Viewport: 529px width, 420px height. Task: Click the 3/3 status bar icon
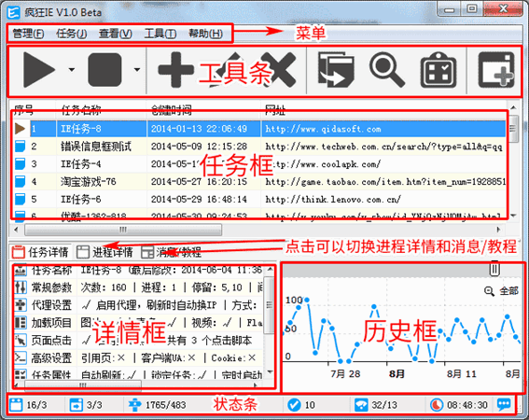pos(76,404)
